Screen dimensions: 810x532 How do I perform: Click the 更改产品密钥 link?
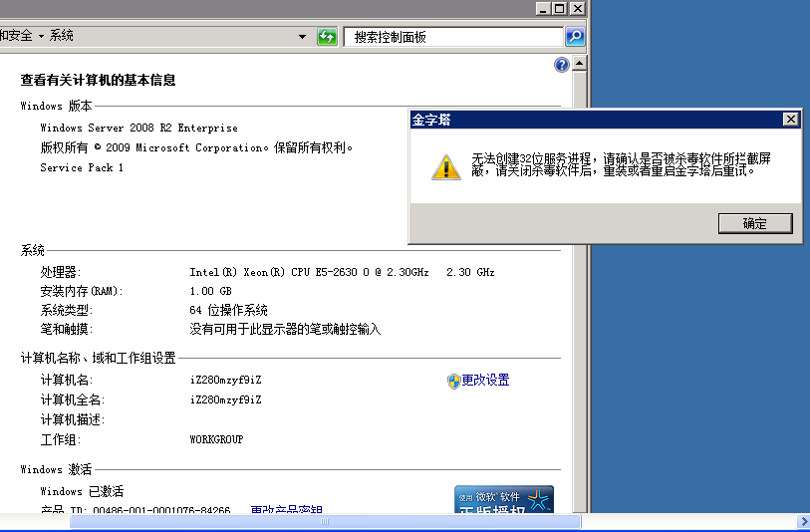pos(287,509)
